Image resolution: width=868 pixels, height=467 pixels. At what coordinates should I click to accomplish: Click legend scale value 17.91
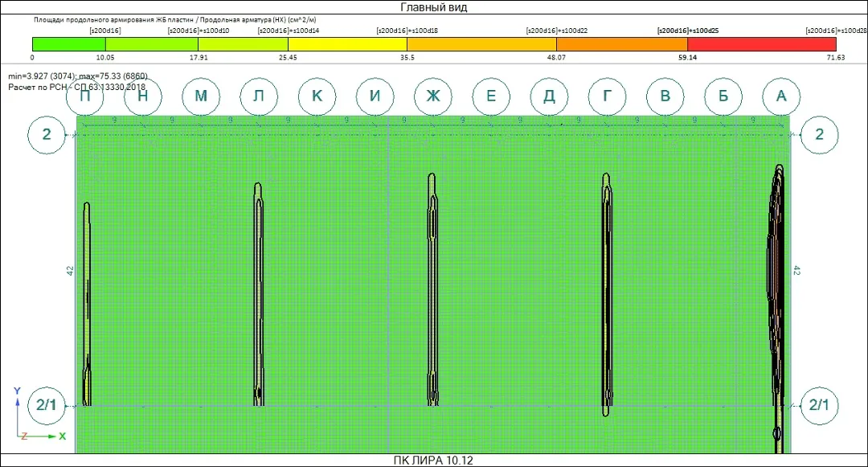tap(199, 58)
